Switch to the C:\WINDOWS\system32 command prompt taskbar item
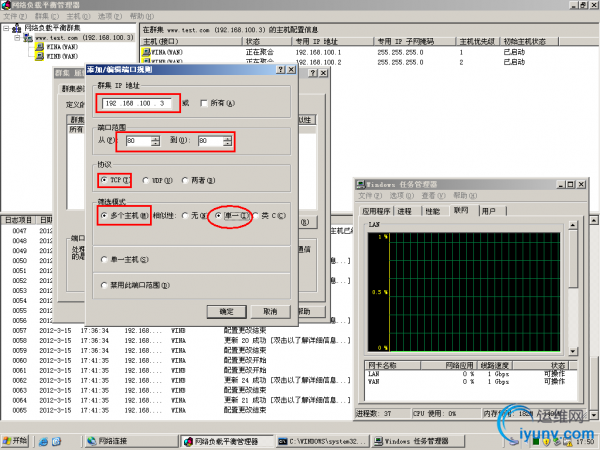 (x=323, y=441)
